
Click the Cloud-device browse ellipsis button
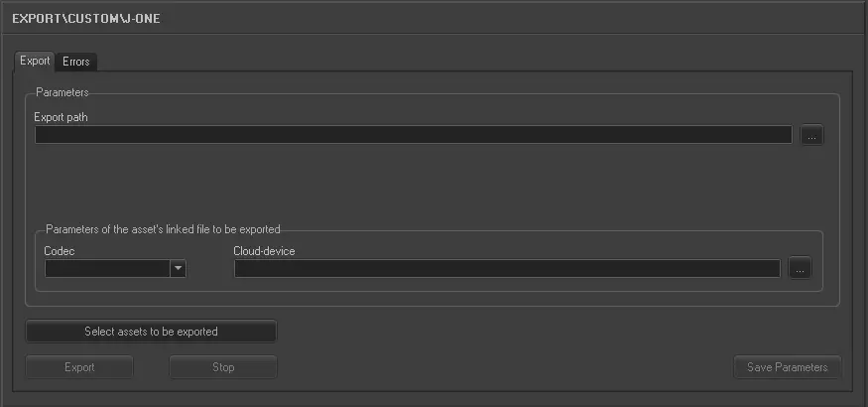[x=800, y=268]
